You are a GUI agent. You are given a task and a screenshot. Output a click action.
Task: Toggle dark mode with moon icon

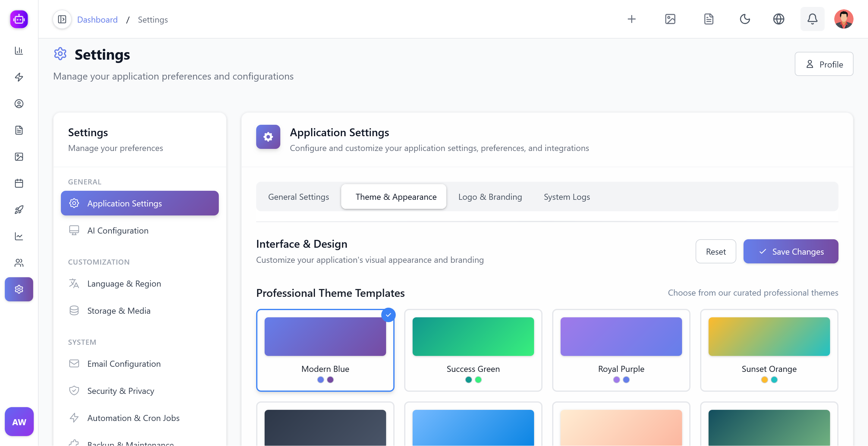pyautogui.click(x=745, y=19)
